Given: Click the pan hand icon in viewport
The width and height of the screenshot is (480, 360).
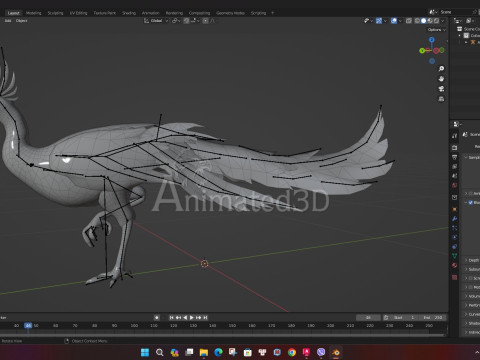Looking at the screenshot, I should coord(441,79).
